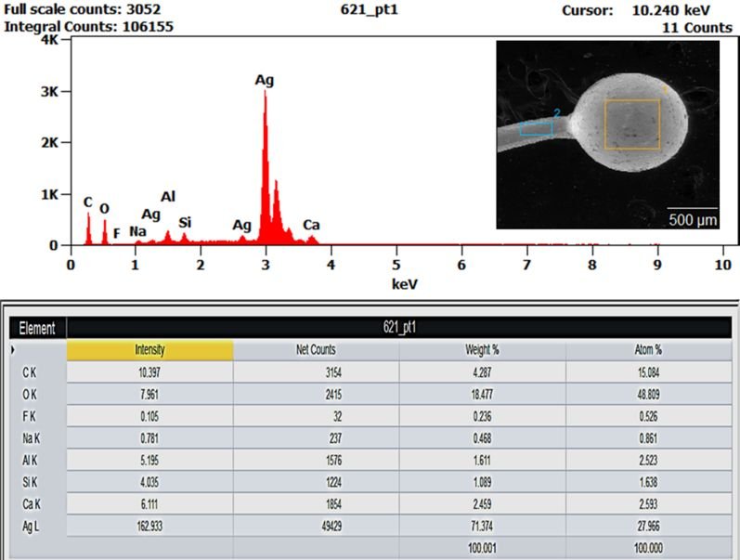Click atom percent value 48.809
Image resolution: width=740 pixels, height=560 pixels.
point(648,395)
